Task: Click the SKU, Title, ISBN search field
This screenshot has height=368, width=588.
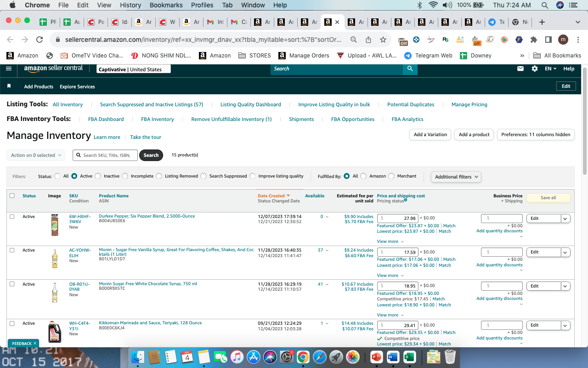Action: [x=105, y=155]
